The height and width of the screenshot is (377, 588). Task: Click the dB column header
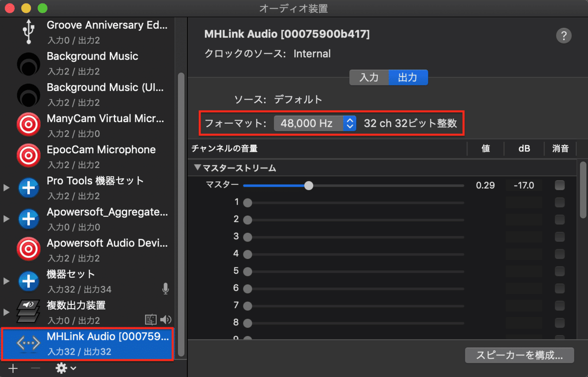524,149
